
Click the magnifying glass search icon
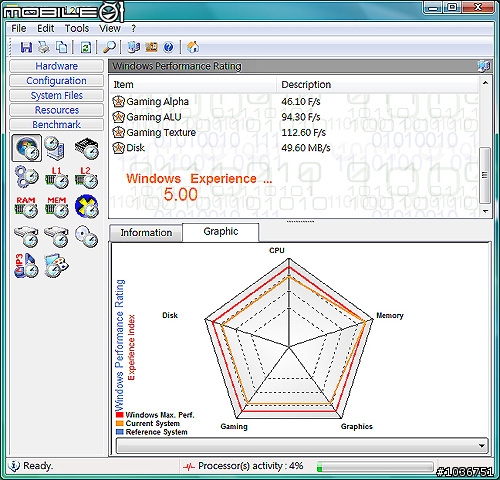click(109, 47)
